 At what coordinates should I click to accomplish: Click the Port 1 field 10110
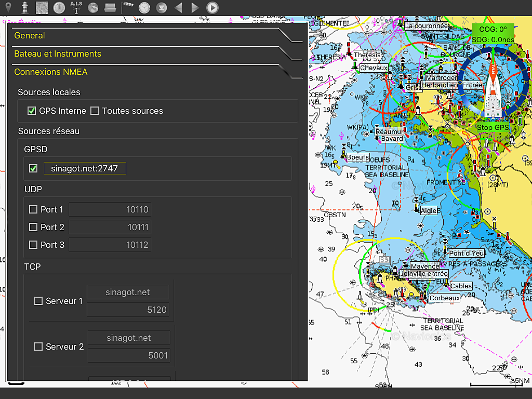110,210
